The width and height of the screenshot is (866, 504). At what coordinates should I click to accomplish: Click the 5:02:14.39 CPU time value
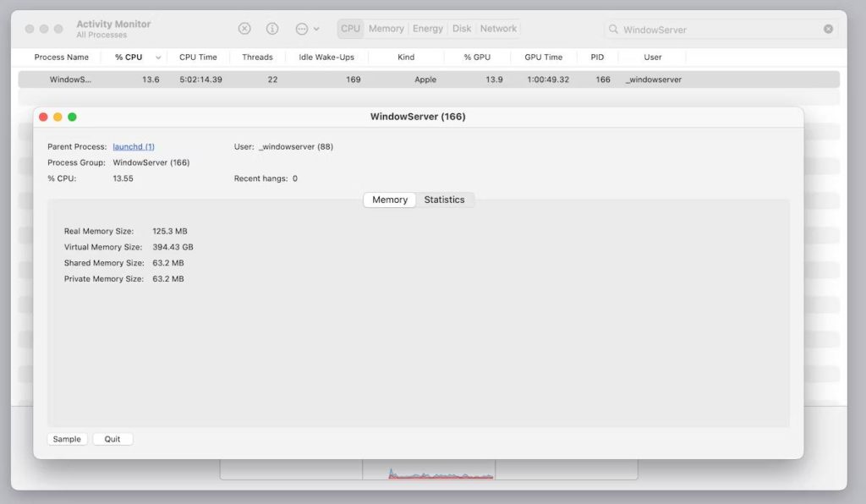[200, 79]
